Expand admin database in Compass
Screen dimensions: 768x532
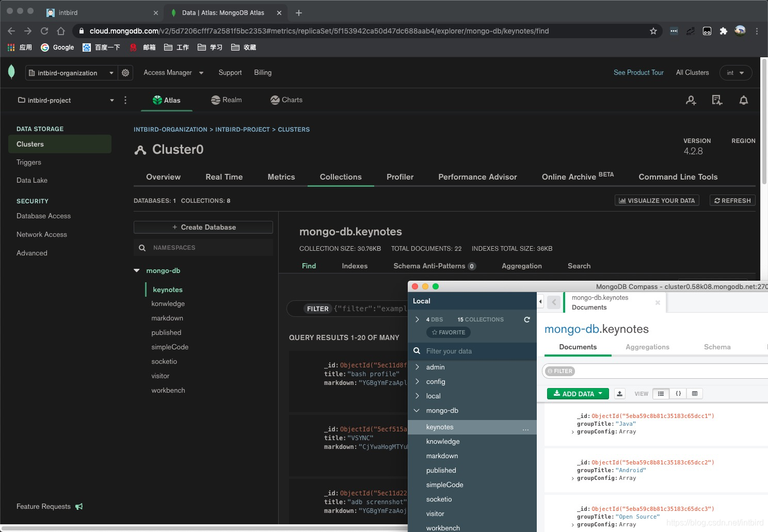[x=417, y=367]
